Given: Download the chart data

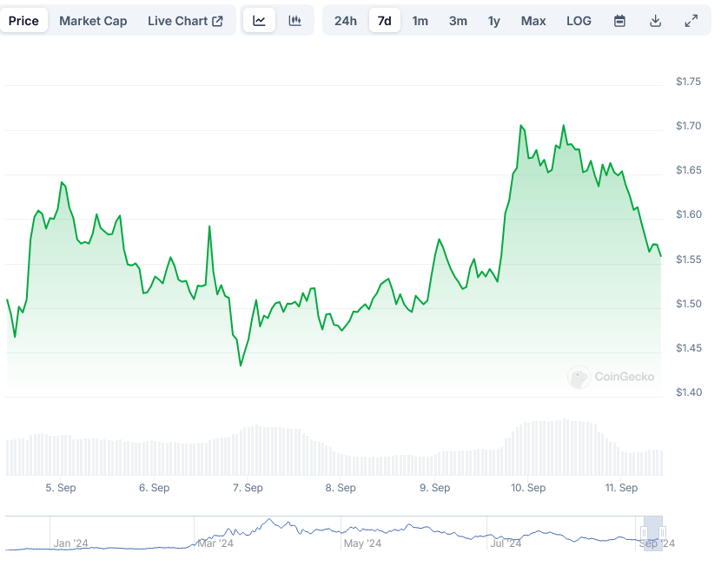Looking at the screenshot, I should 655,21.
